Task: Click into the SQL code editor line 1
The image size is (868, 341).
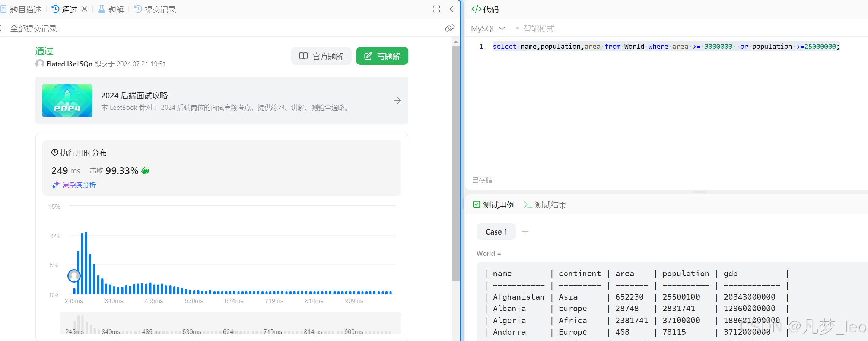Action: [666, 46]
